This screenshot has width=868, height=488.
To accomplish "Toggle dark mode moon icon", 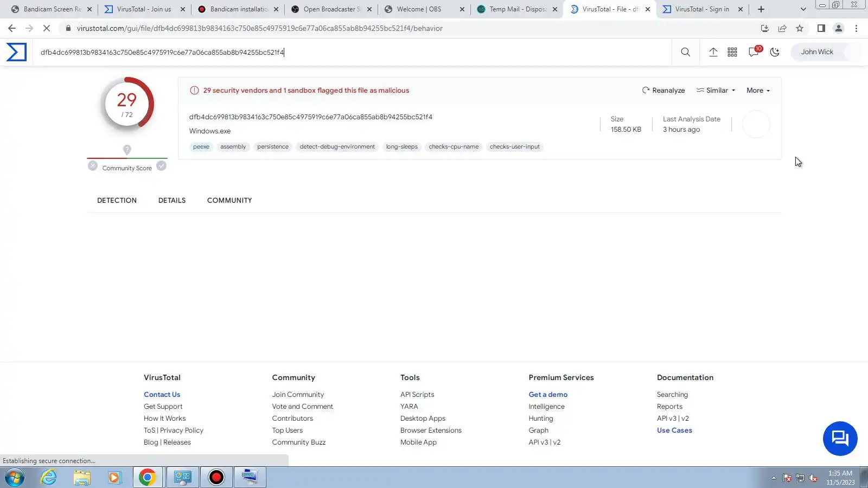I will click(x=775, y=52).
